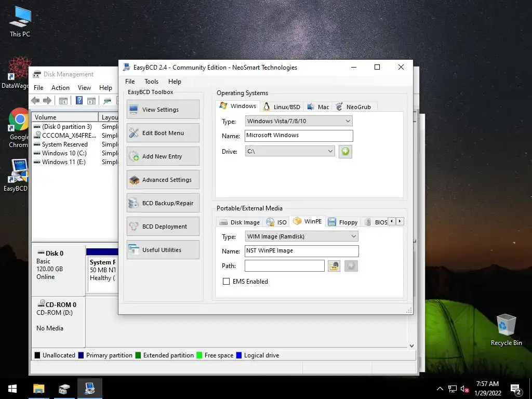This screenshot has height=399, width=532.
Task: Click the browse for WinPE path icon
Action: tap(334, 265)
